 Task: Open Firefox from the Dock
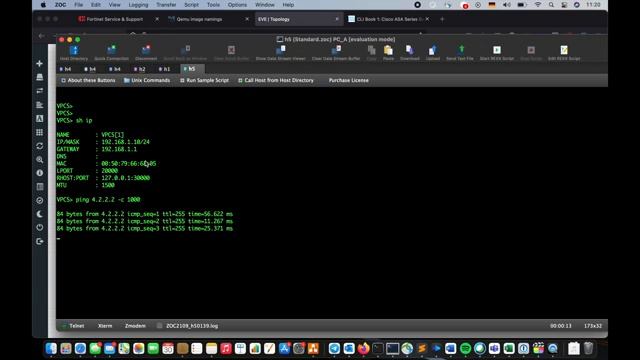[x=363, y=348]
